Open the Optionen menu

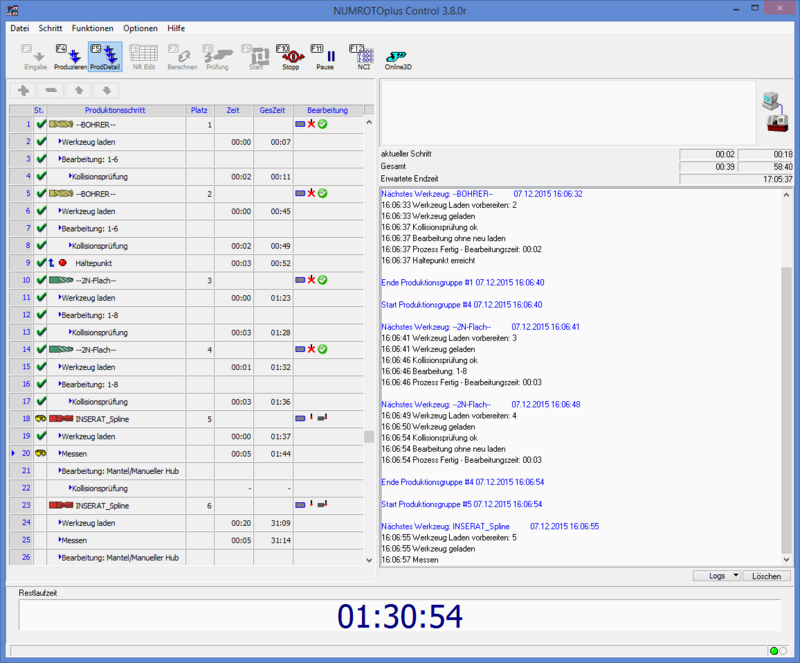[140, 28]
